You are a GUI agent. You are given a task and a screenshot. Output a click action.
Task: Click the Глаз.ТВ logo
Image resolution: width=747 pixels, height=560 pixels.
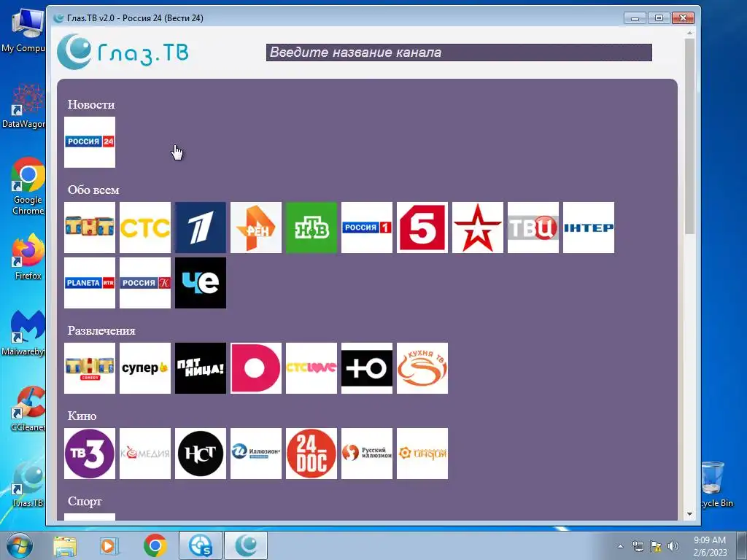click(x=123, y=52)
